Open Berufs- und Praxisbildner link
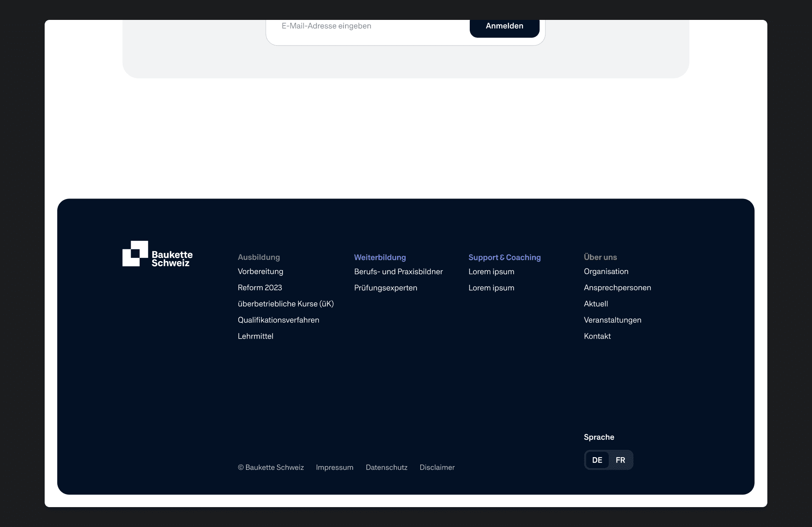The width and height of the screenshot is (812, 527). point(398,272)
